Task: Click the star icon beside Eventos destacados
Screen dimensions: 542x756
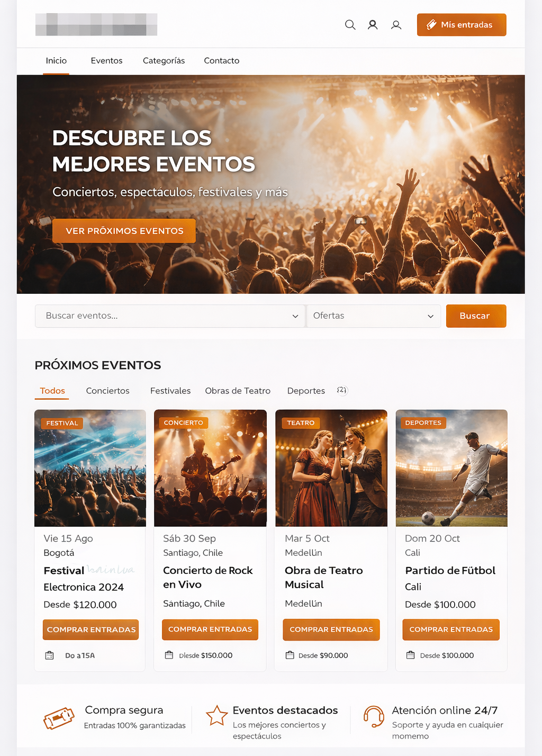Action: [216, 715]
